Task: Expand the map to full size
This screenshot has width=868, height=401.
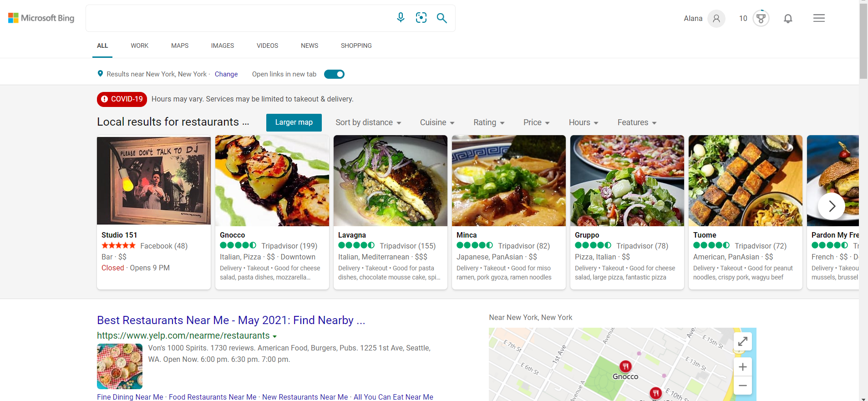Action: pos(742,341)
